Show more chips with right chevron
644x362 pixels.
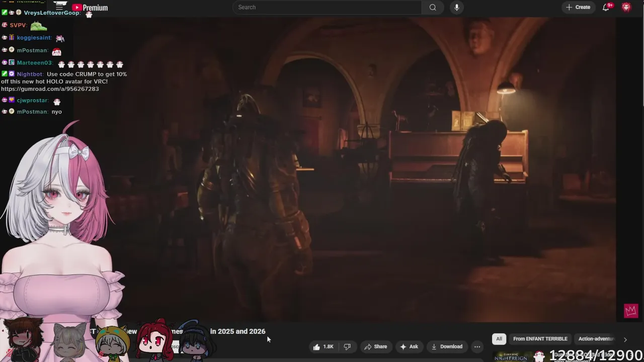pyautogui.click(x=625, y=339)
